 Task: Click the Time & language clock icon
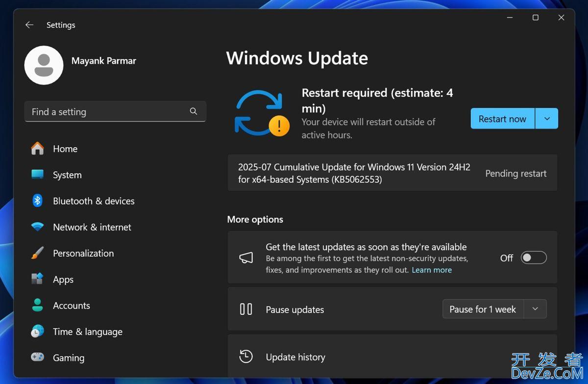pos(37,332)
